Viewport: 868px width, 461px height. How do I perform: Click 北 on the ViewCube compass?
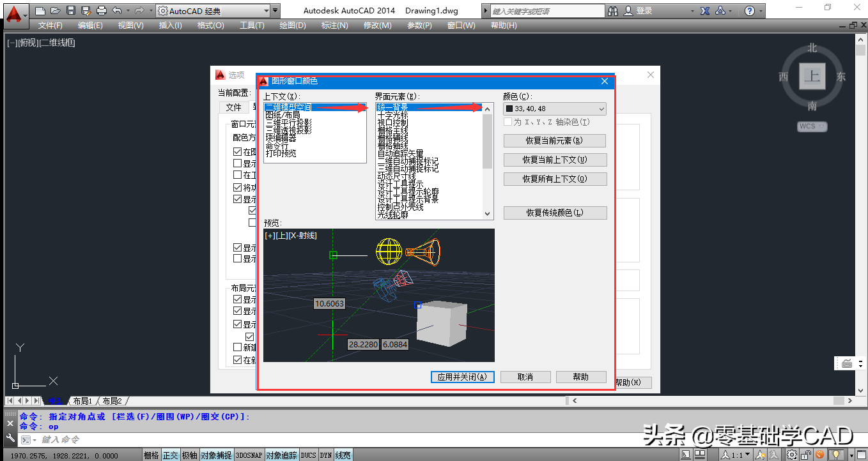point(812,48)
